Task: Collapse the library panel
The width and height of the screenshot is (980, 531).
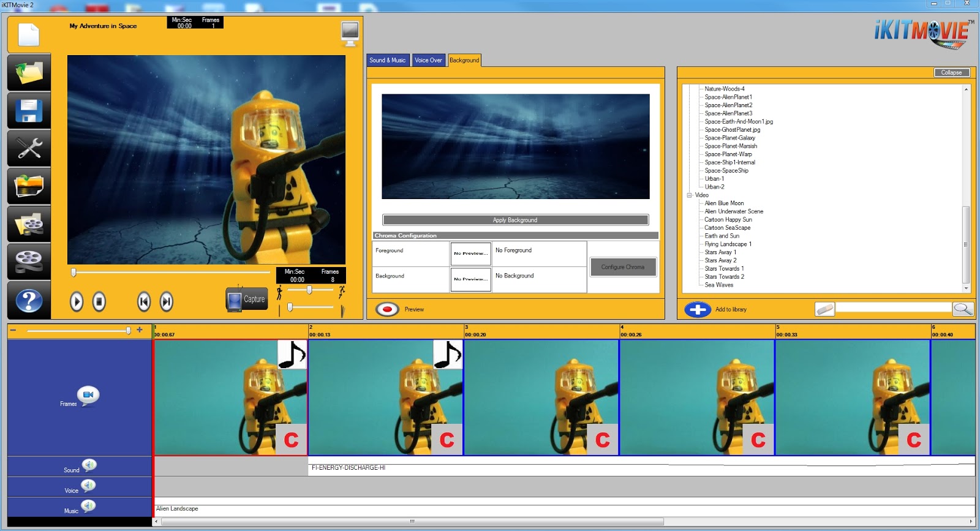Action: coord(951,72)
